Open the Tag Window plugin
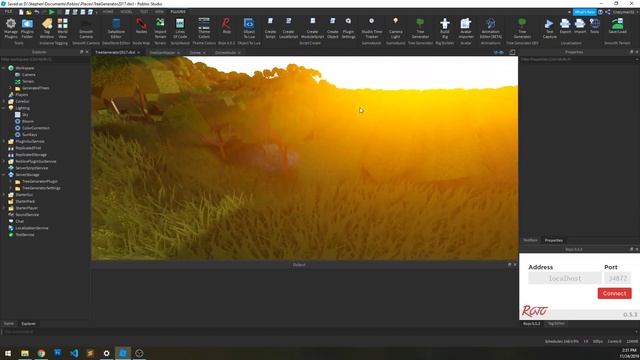640x360 pixels. 47,28
